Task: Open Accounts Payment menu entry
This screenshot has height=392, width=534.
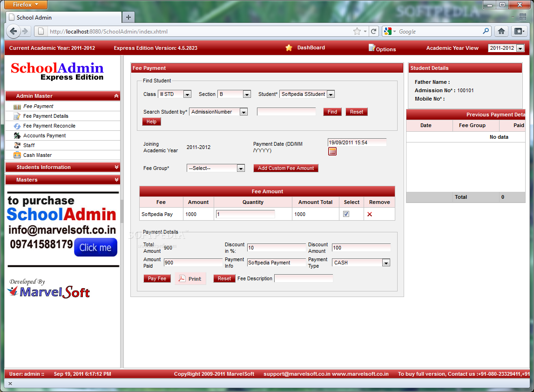Action: [45, 135]
